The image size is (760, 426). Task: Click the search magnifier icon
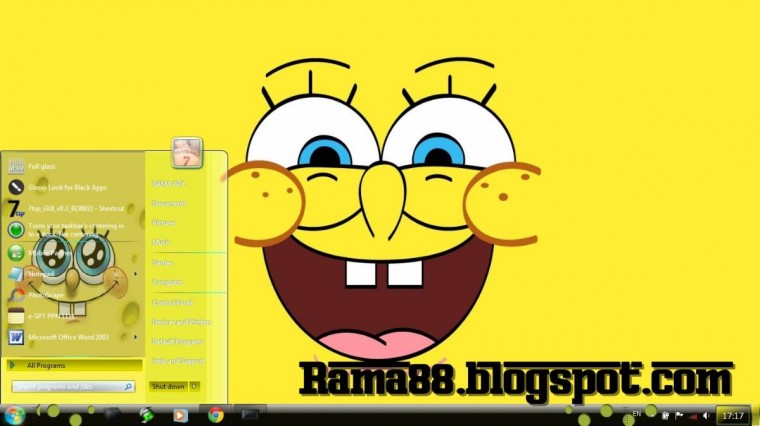click(x=128, y=387)
